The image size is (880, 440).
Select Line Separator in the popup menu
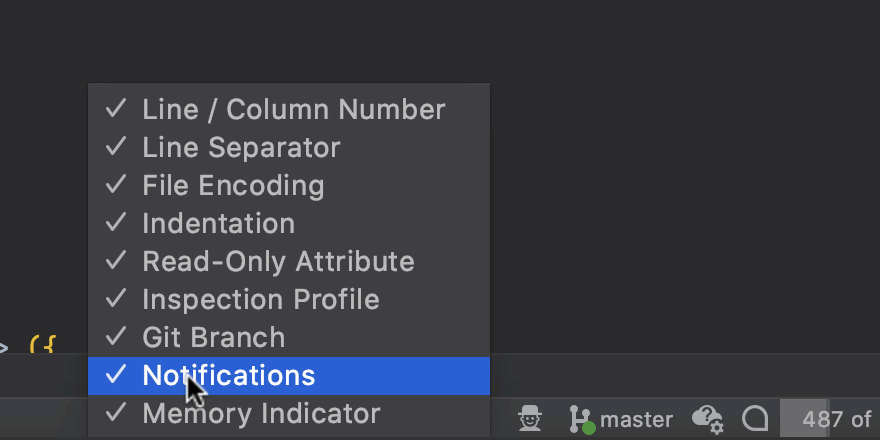241,147
